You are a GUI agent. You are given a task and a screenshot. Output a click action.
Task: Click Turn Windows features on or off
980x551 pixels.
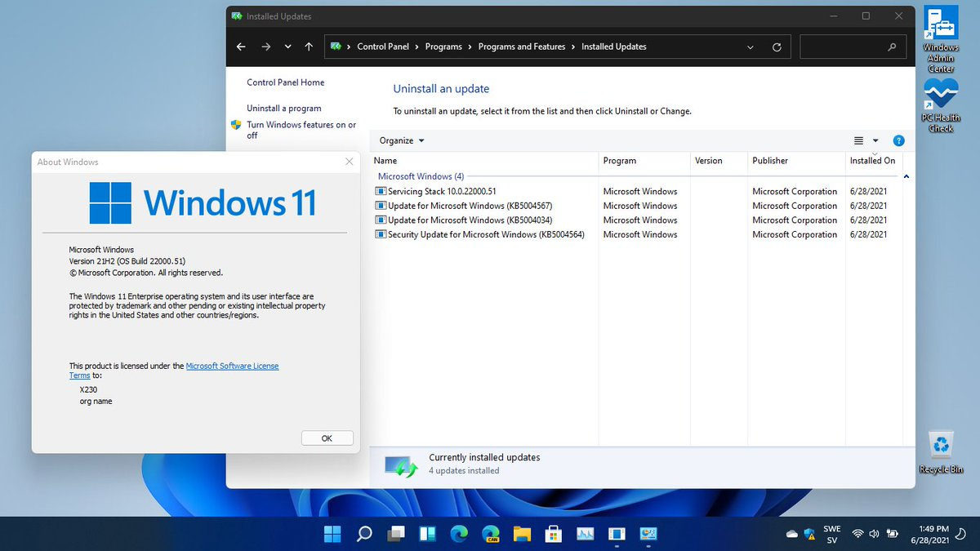[x=301, y=130]
